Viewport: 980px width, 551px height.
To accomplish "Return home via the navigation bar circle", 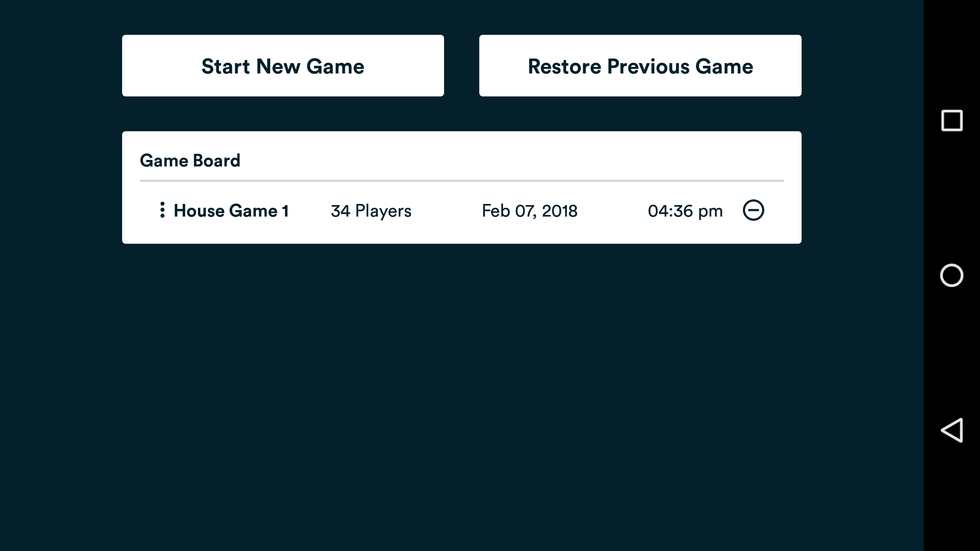I will tap(952, 275).
